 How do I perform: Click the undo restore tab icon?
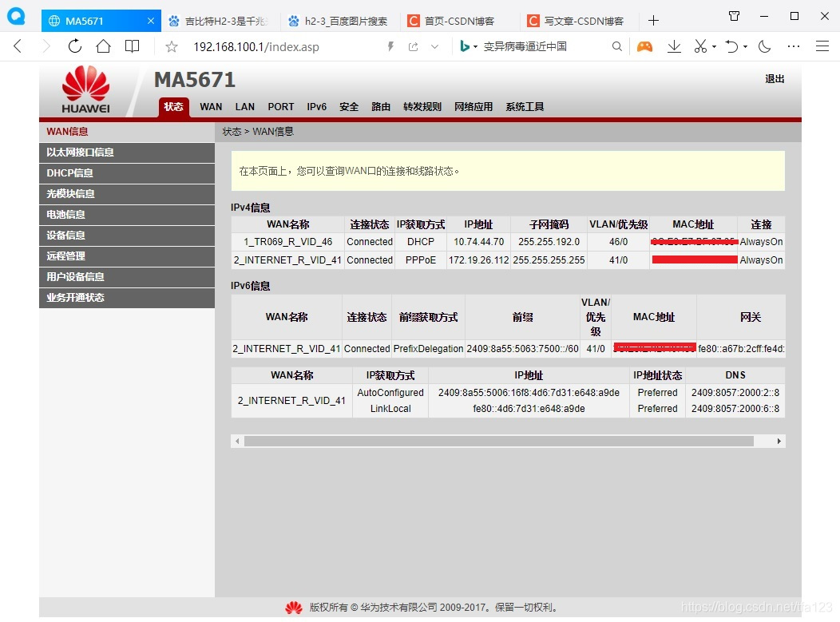pyautogui.click(x=731, y=46)
